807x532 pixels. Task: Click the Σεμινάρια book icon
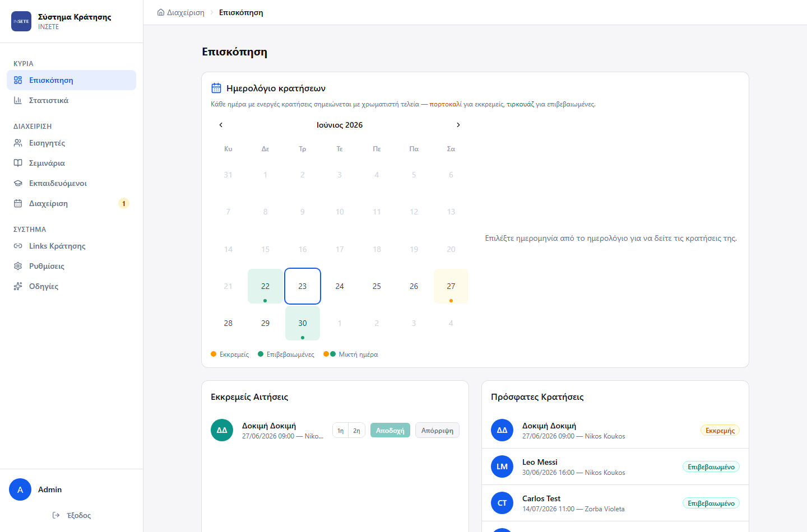18,163
